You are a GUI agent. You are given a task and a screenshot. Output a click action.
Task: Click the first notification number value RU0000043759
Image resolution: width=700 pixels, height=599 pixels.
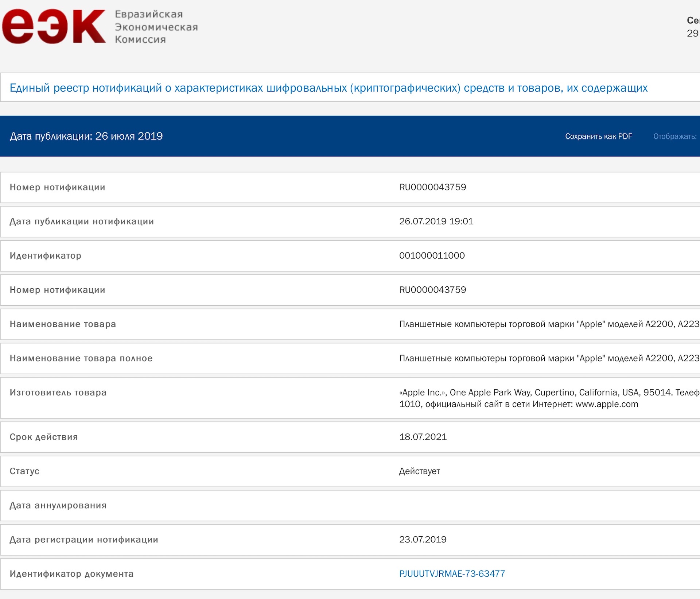pyautogui.click(x=432, y=187)
